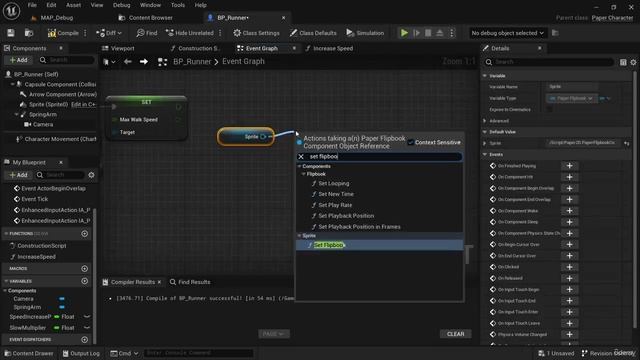The width and height of the screenshot is (640, 360).
Task: Close the Event Graph tab
Action: (294, 48)
